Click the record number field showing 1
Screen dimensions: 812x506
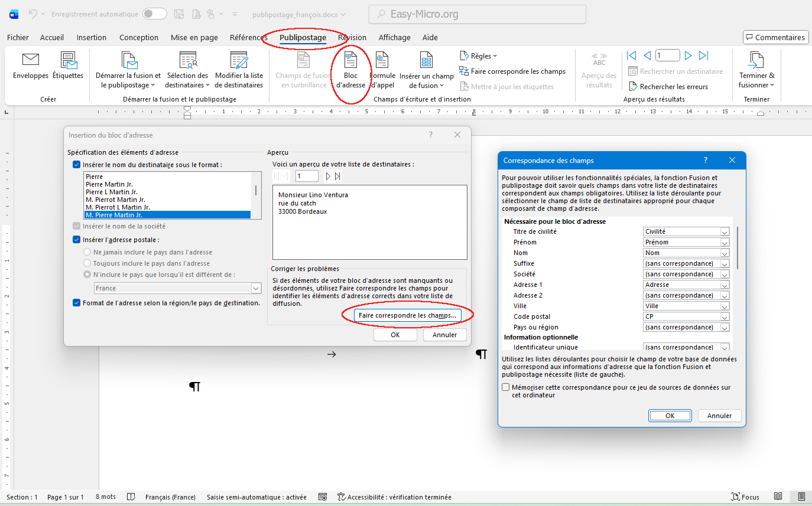click(668, 55)
